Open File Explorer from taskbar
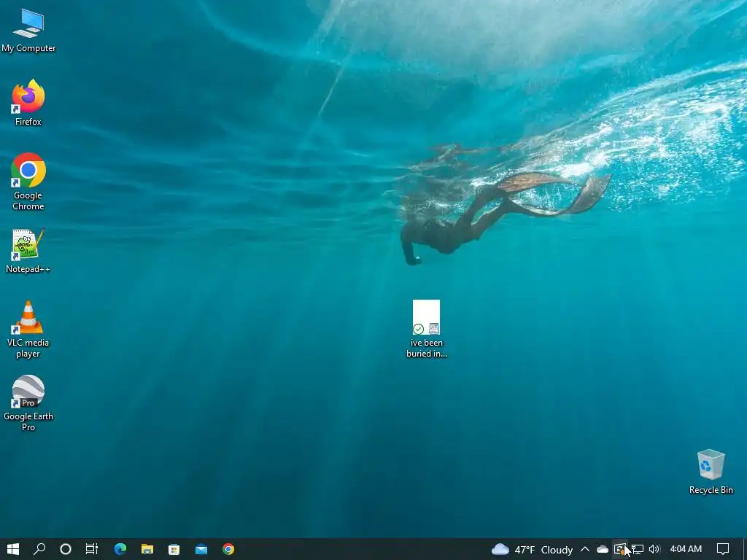Viewport: 747px width, 560px height. coord(147,549)
